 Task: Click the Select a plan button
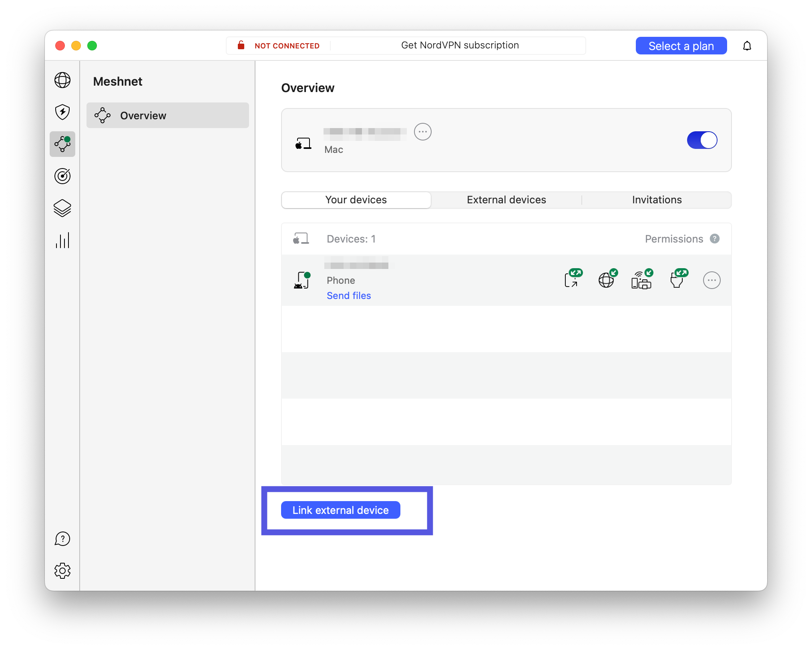pos(681,46)
